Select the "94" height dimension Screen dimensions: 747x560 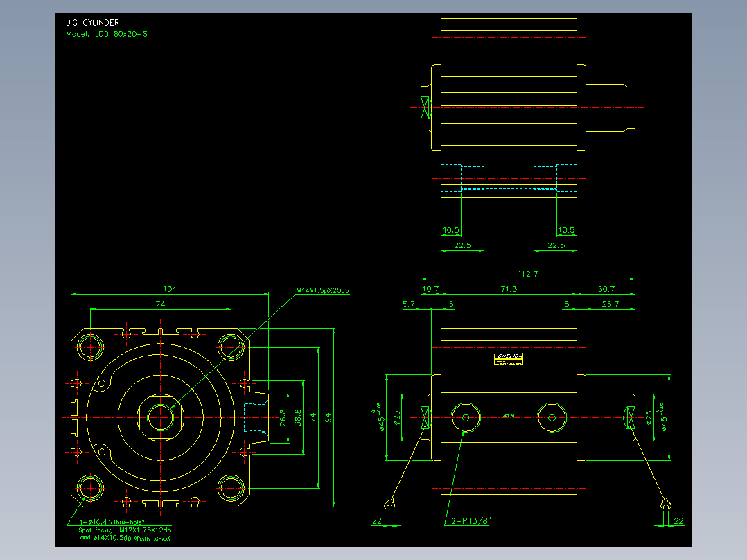coord(328,418)
